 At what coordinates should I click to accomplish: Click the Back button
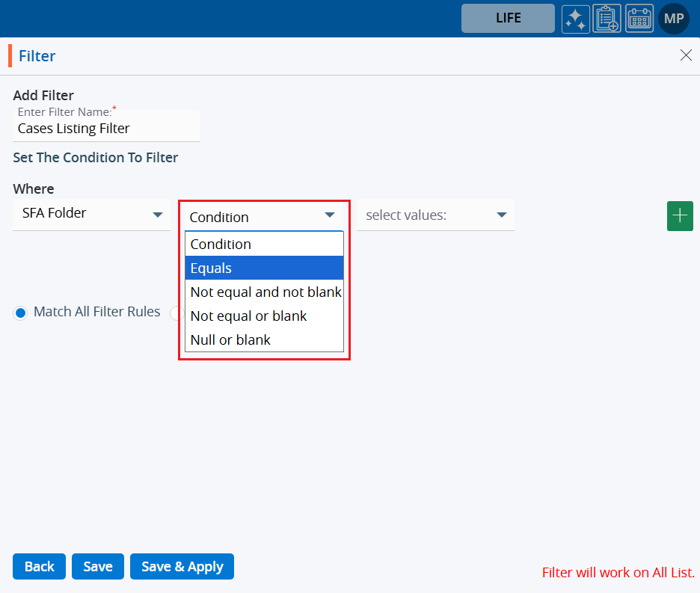coord(39,567)
